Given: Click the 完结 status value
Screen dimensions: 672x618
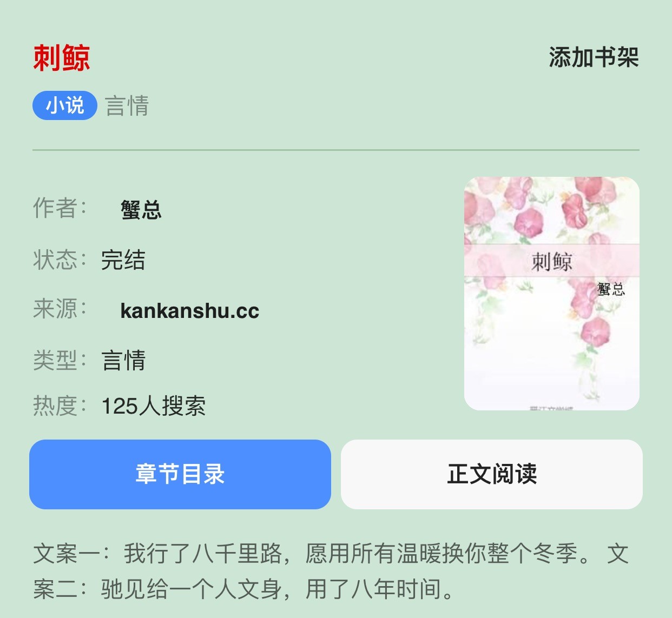Looking at the screenshot, I should point(123,260).
